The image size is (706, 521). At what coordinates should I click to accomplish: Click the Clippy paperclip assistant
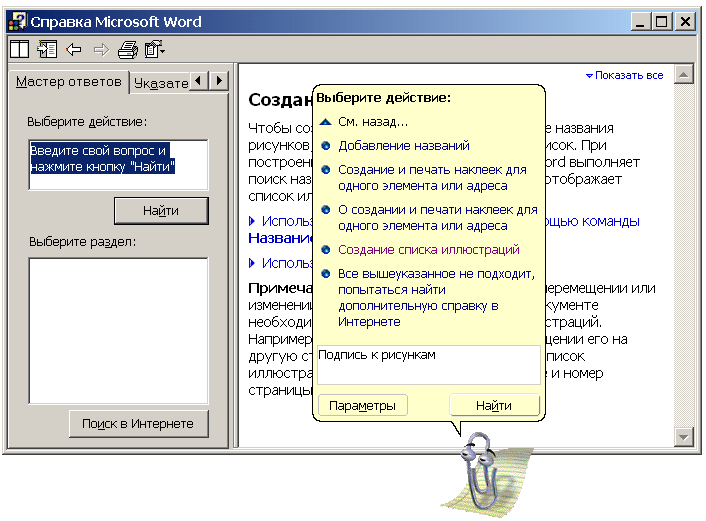(x=481, y=471)
